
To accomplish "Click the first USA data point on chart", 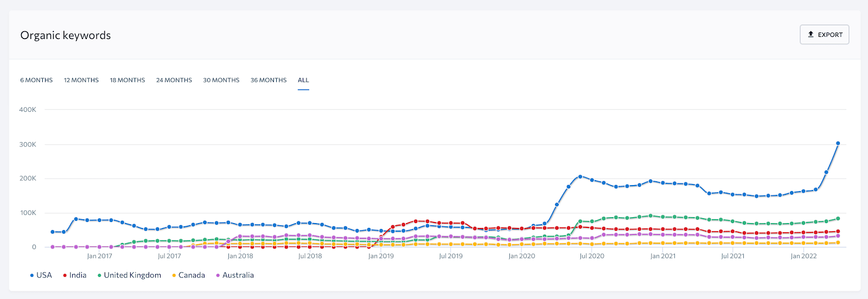I will (53, 232).
